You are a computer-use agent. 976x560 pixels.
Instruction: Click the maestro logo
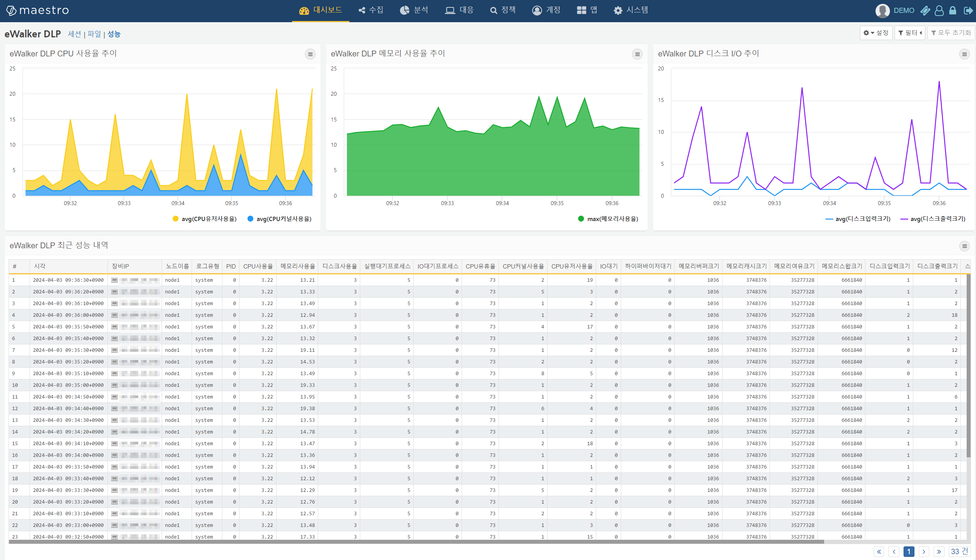[37, 11]
